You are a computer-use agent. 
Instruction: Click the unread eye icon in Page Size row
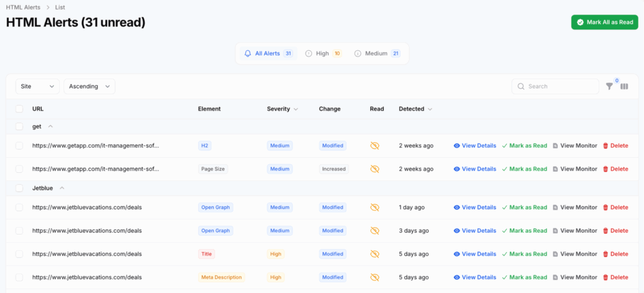click(374, 169)
